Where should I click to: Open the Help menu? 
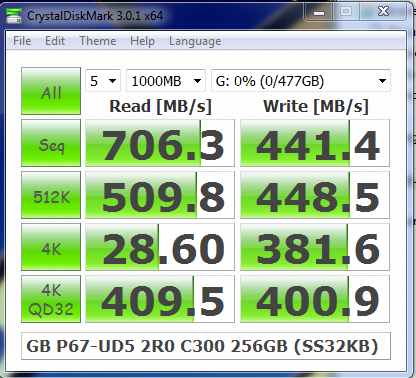142,41
